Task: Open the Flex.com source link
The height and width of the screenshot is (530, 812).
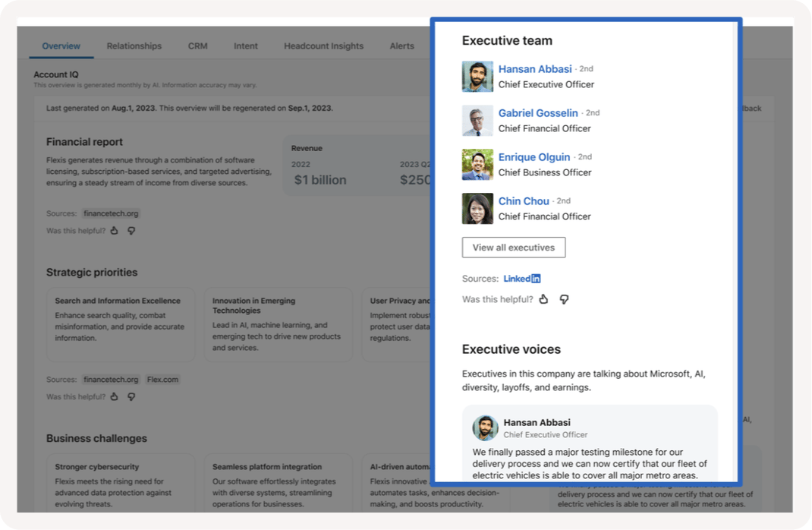Action: tap(162, 379)
